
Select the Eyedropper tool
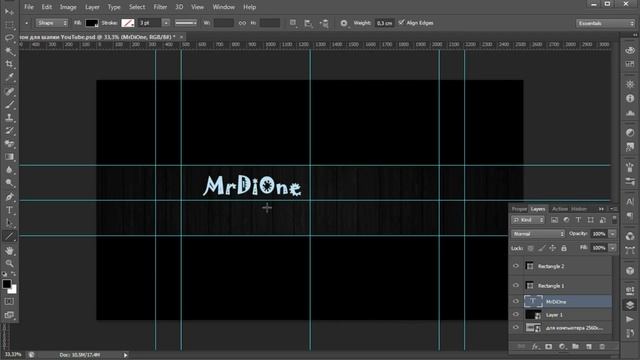[x=9, y=77]
